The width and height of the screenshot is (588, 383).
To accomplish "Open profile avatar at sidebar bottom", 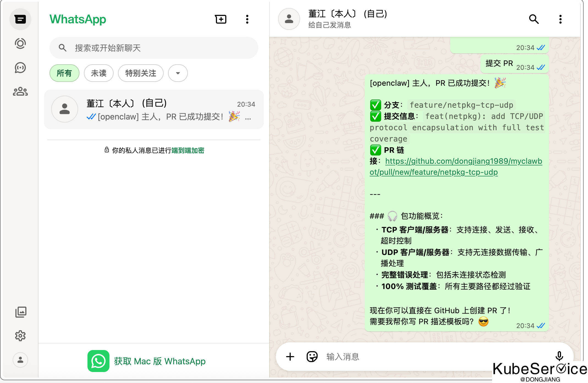I will pos(20,360).
